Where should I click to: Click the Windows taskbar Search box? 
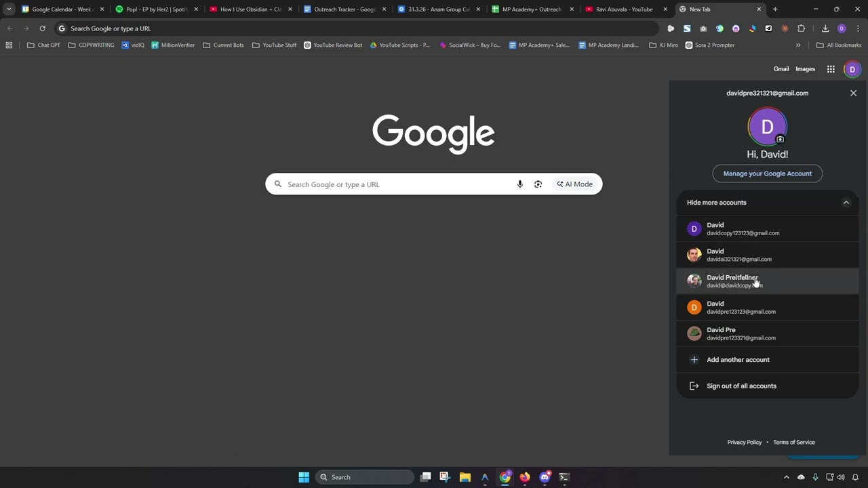click(365, 477)
